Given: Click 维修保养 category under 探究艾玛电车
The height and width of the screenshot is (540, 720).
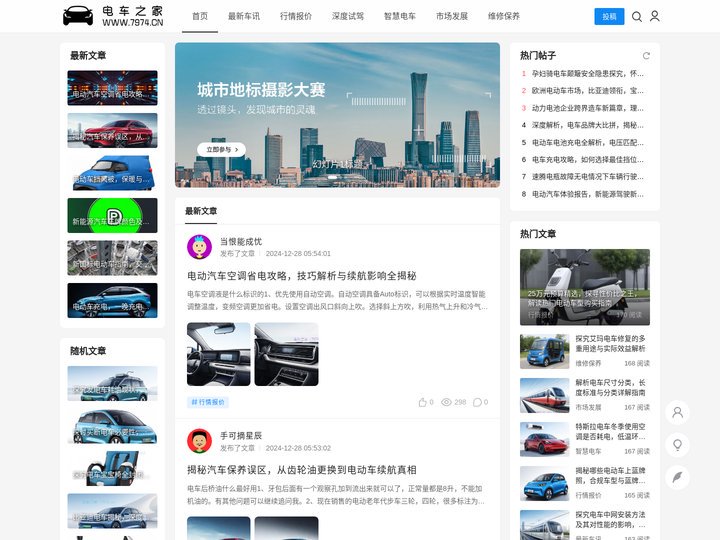Looking at the screenshot, I should pyautogui.click(x=588, y=363).
